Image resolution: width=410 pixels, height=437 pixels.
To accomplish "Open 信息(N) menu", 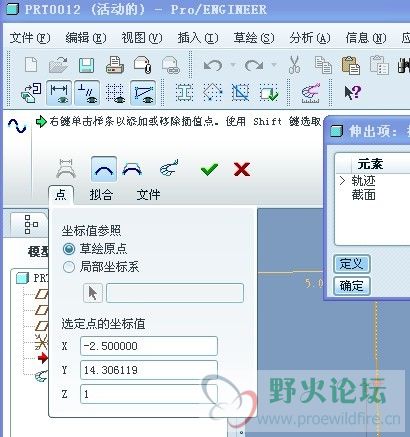I will pyautogui.click(x=366, y=38).
